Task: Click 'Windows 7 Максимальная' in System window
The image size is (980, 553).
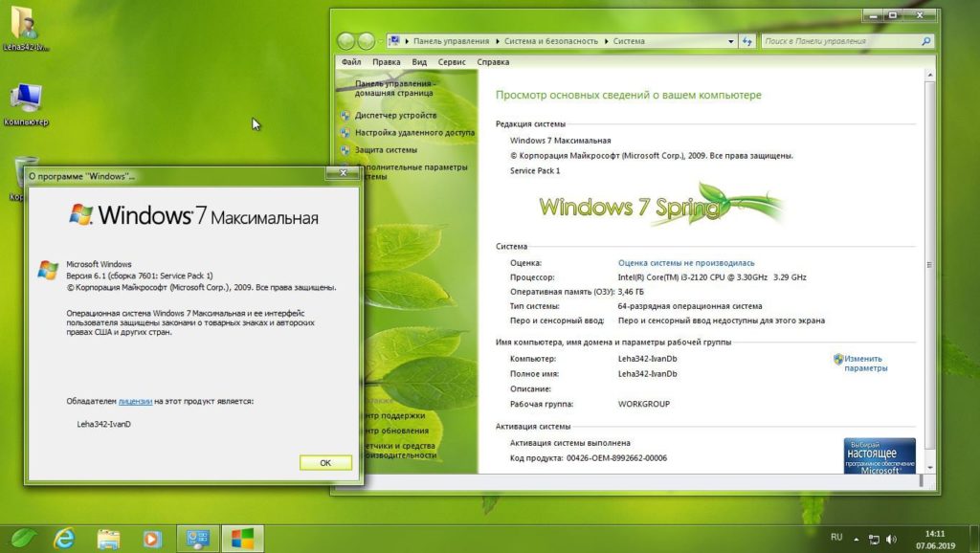Action: click(561, 141)
